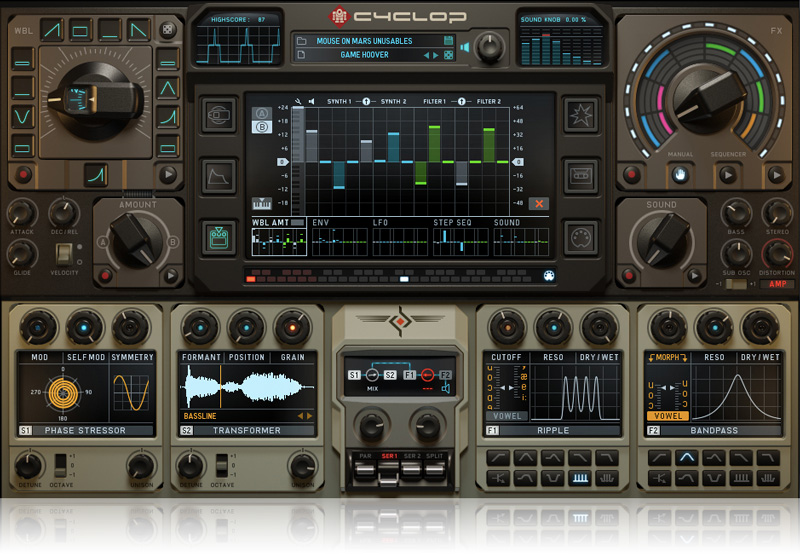This screenshot has height=554, width=800.
Task: Click the dice randomize icon in wobble section
Action: (168, 29)
